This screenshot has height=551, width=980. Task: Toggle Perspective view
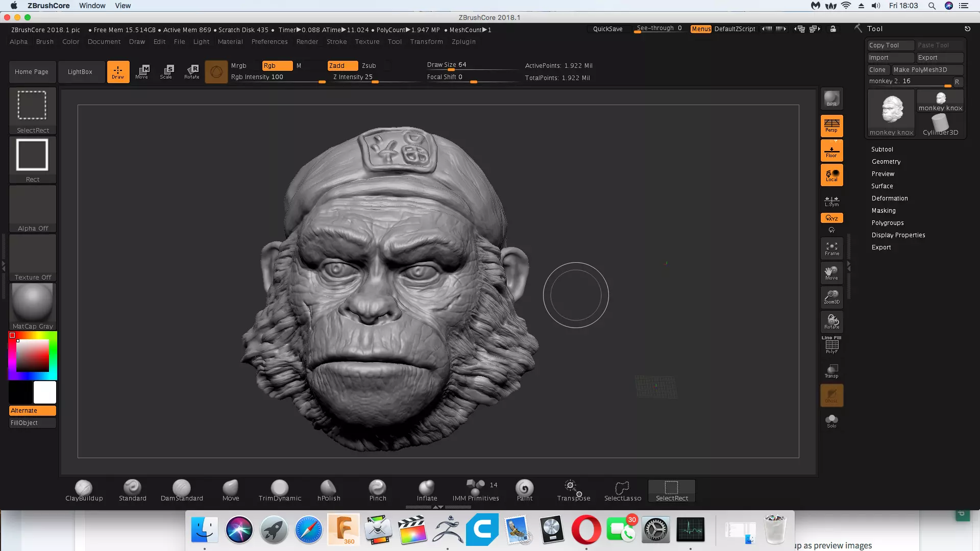831,126
